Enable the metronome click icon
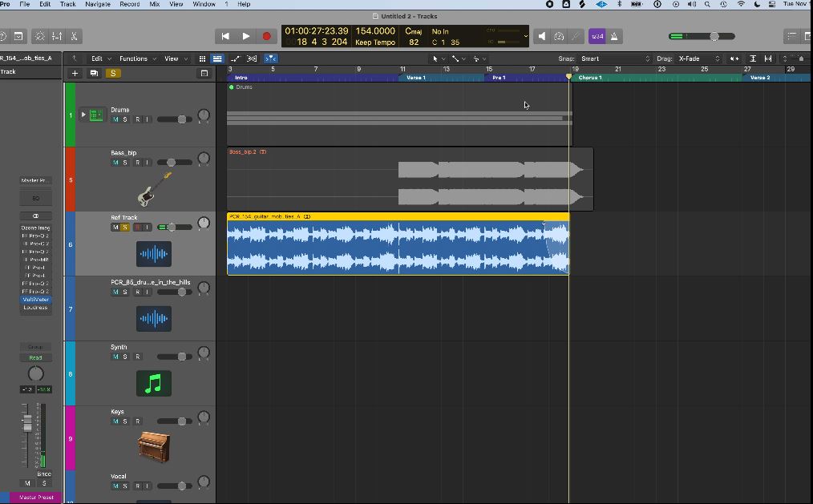813x504 pixels. [614, 36]
